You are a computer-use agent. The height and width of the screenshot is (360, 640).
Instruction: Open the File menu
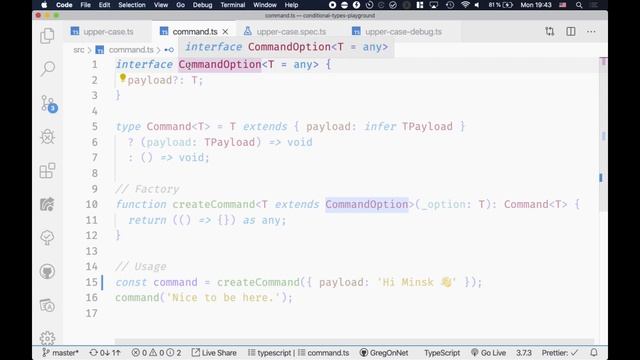coord(85,5)
